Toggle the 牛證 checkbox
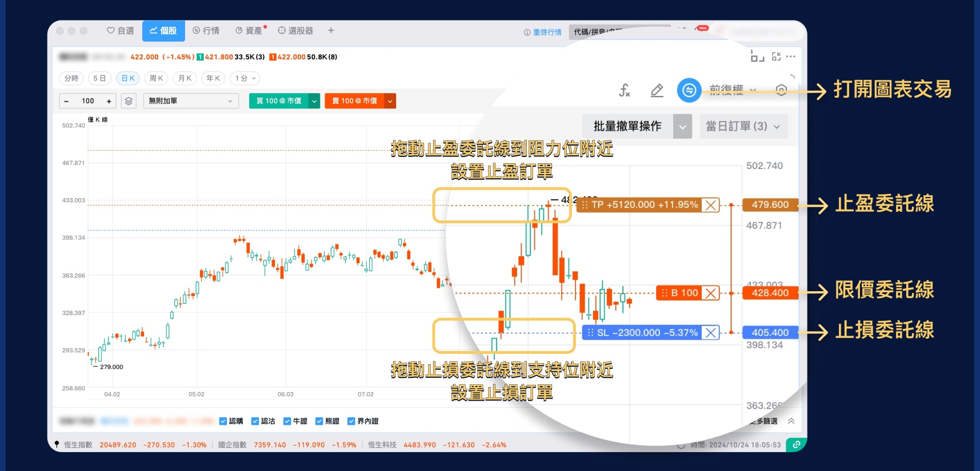This screenshot has height=471, width=980. click(x=287, y=421)
